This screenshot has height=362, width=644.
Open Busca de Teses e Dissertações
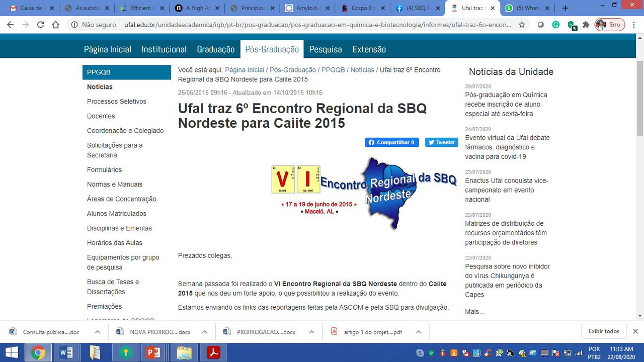(x=113, y=287)
